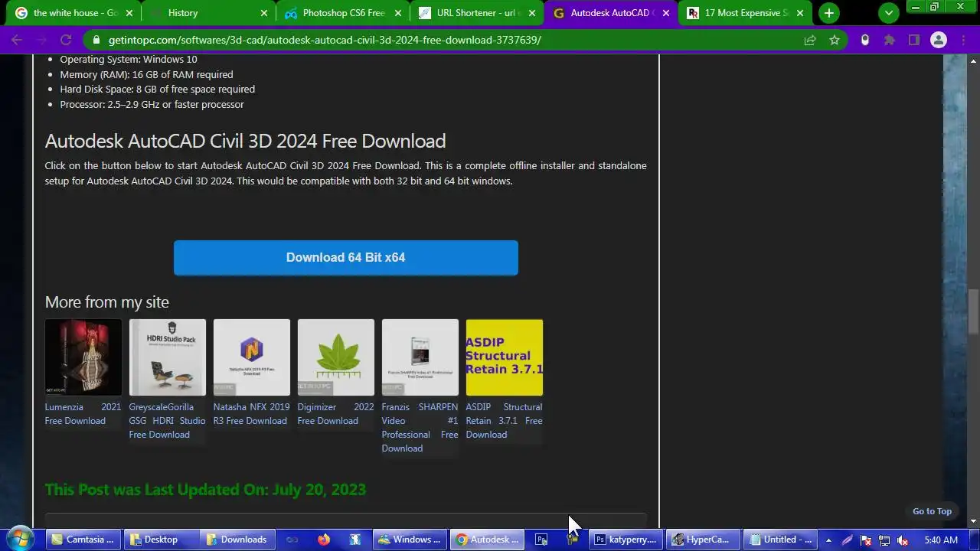Open a new tab with the plus button
The width and height of the screenshot is (980, 551).
click(x=829, y=13)
